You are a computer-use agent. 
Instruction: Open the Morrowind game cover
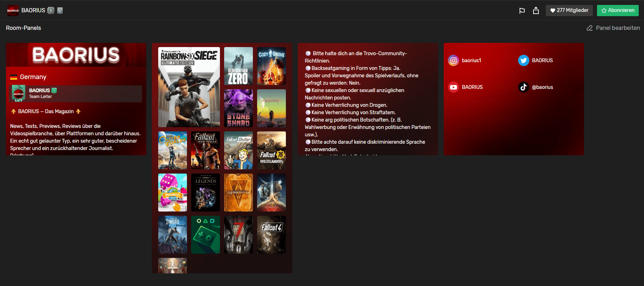click(239, 193)
